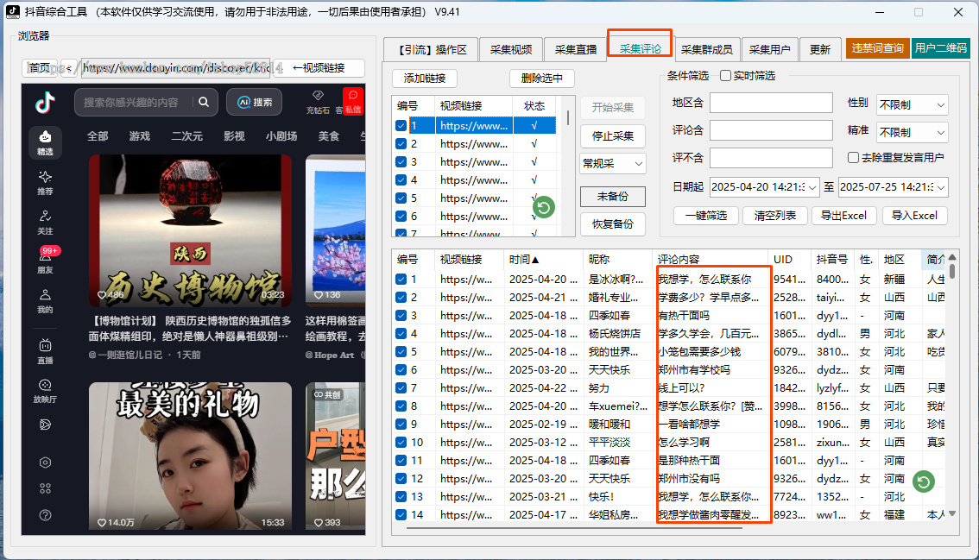979x560 pixels.
Task: Open the AI 搜索 button
Action: pyautogui.click(x=254, y=102)
